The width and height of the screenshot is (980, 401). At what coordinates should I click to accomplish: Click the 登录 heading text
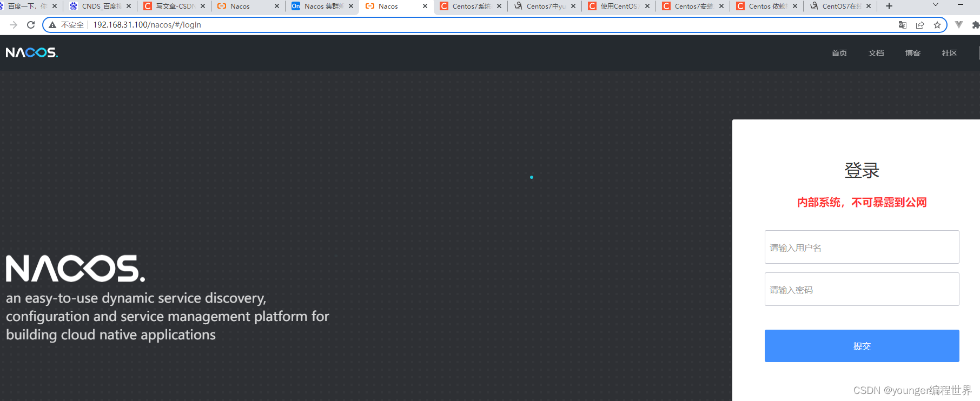862,170
